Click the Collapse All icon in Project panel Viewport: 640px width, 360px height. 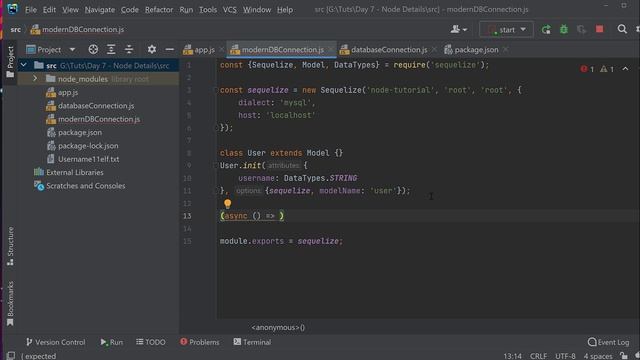[129, 49]
